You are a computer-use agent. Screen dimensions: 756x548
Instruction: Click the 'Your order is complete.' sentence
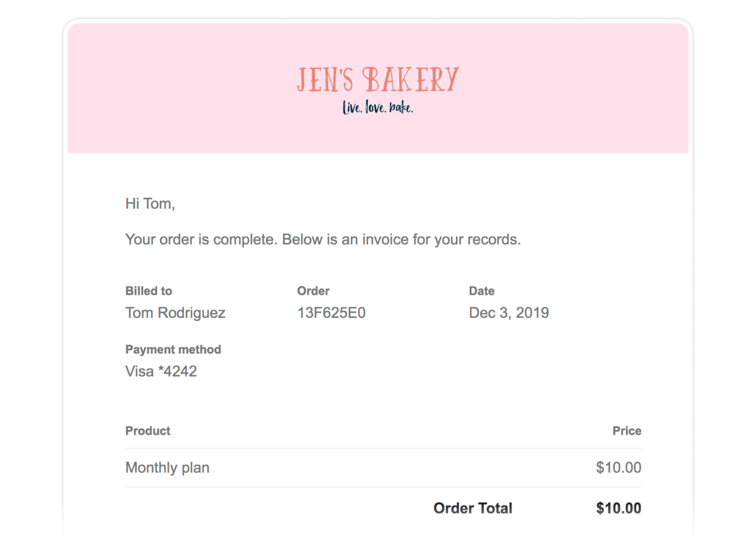click(x=201, y=239)
